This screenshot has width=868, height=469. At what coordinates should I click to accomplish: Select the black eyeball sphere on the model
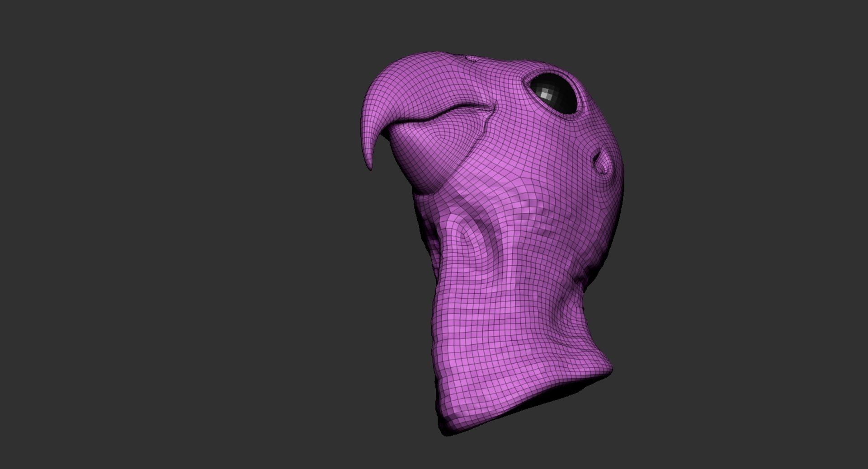coord(553,93)
